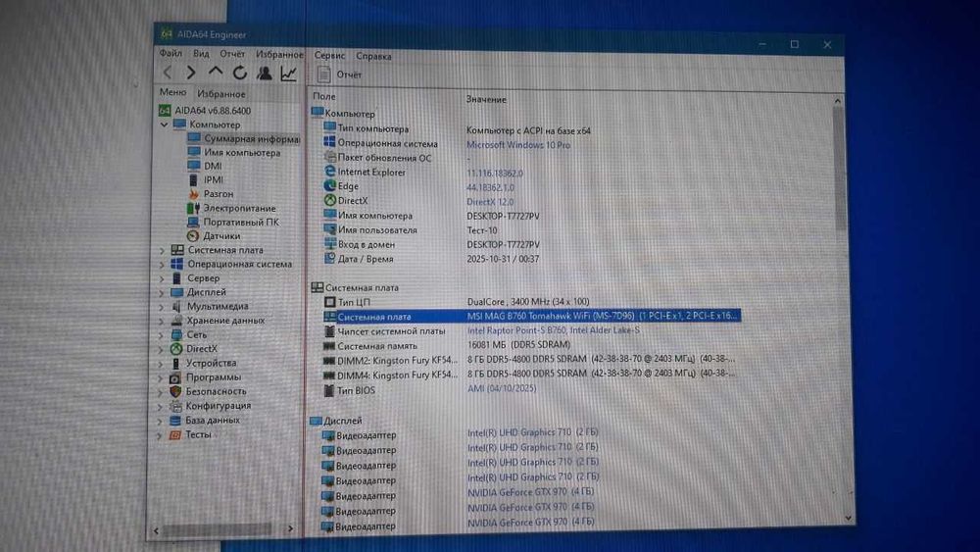Open the Избранное menu in the menu bar

pos(279,55)
